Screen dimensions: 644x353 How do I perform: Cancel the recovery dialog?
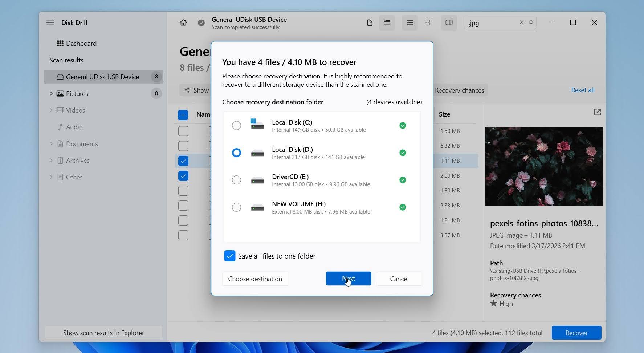point(399,279)
